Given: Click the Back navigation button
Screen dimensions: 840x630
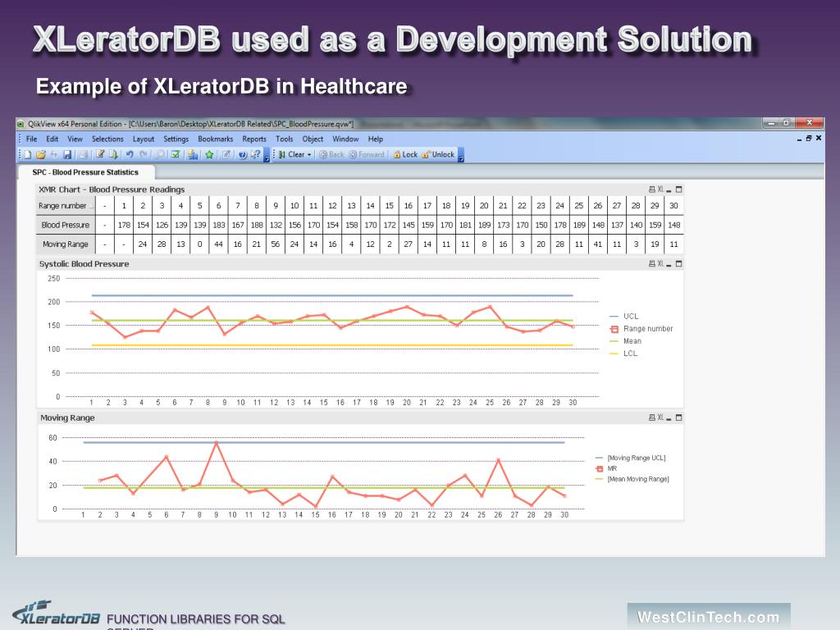Looking at the screenshot, I should point(331,155).
